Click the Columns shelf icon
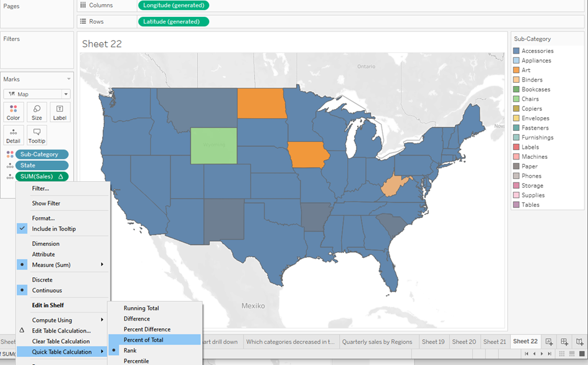588x365 pixels. click(x=83, y=5)
